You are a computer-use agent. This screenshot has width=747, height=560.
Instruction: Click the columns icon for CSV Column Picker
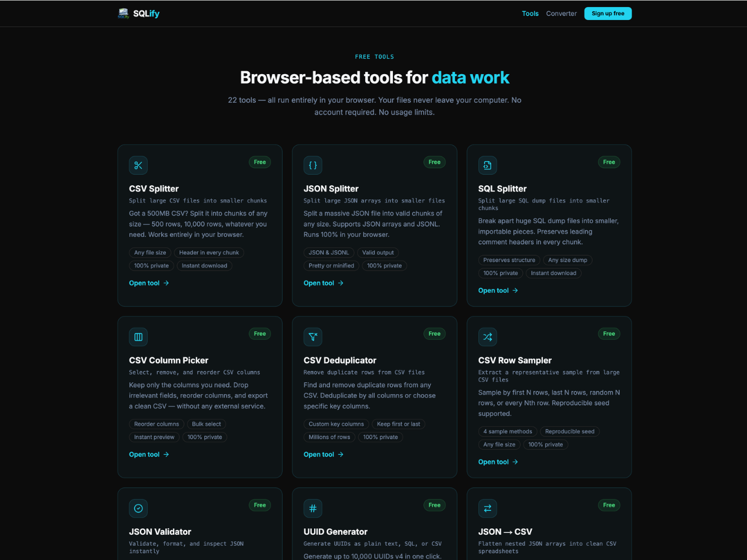(138, 337)
